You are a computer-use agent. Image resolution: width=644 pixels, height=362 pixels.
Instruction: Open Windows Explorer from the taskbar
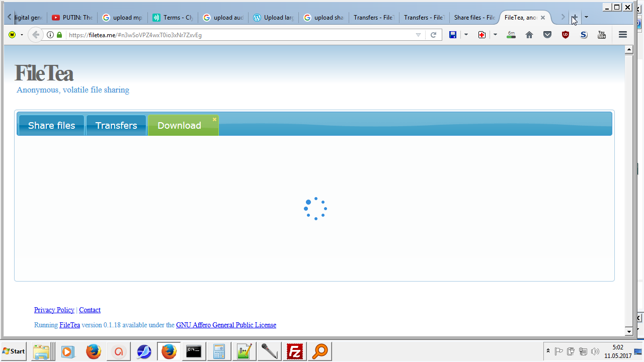coord(41,351)
